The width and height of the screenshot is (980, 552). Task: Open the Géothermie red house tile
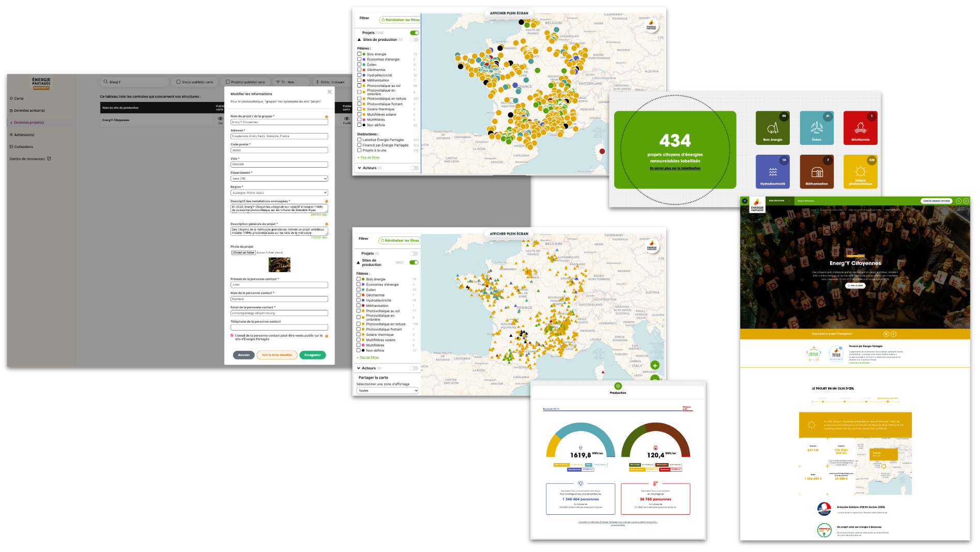pos(860,128)
